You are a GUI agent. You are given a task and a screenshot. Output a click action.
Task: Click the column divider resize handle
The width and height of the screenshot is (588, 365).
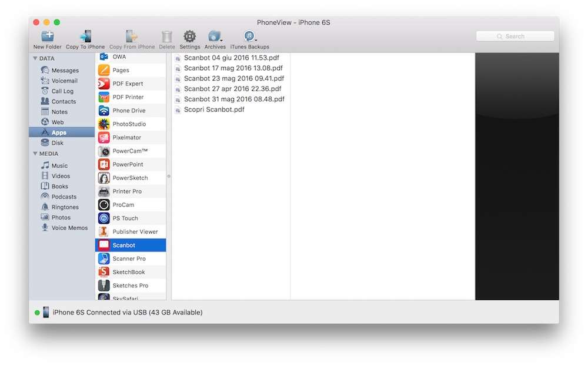tap(169, 176)
